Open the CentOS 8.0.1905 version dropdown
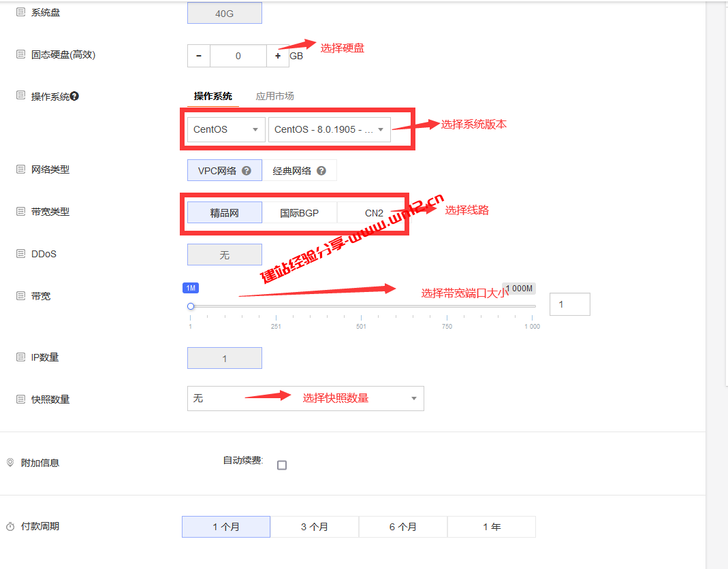The width and height of the screenshot is (728, 569). (x=330, y=129)
